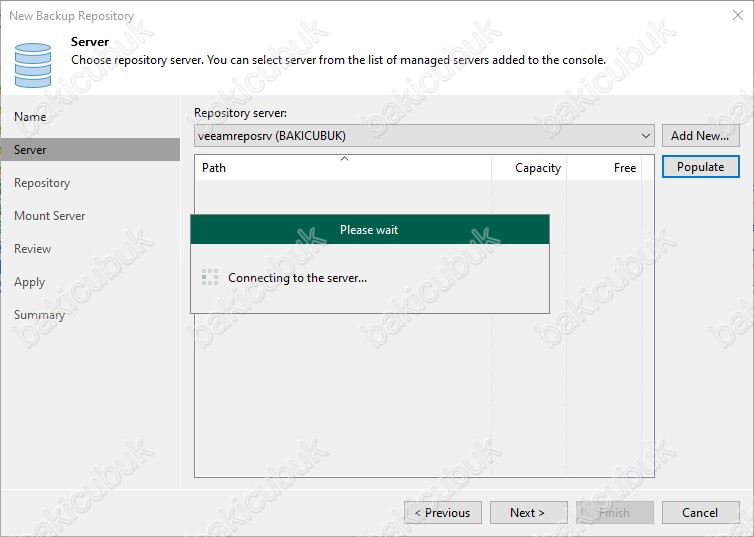Select the Review wizard step

point(32,249)
